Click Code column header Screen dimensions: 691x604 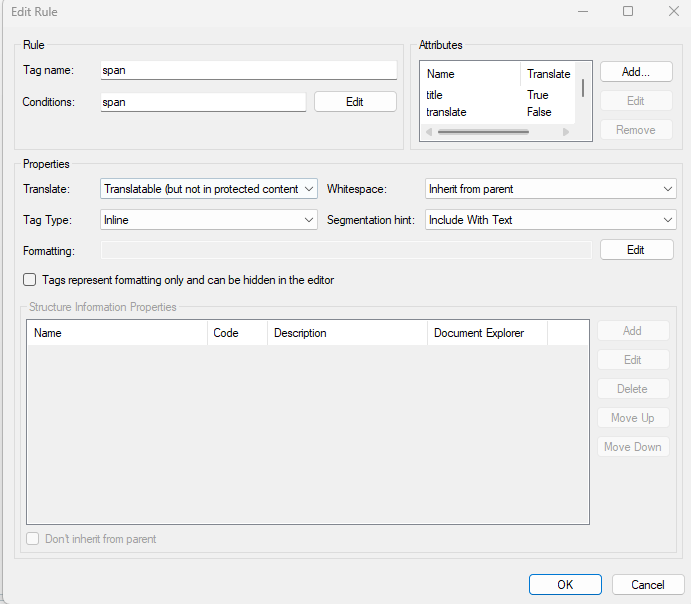(x=238, y=333)
